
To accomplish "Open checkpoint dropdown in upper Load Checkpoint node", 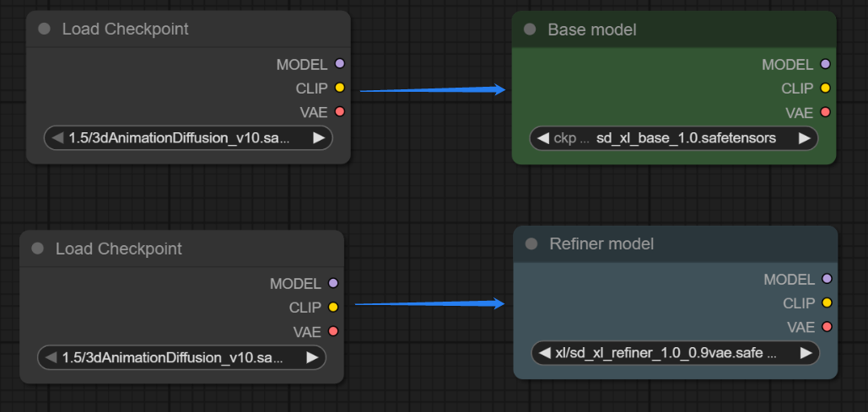I will [187, 138].
